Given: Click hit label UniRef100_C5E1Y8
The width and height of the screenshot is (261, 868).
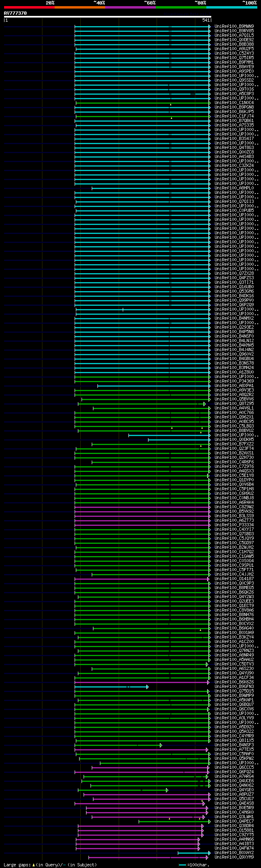Looking at the screenshot, I should [x=234, y=476].
